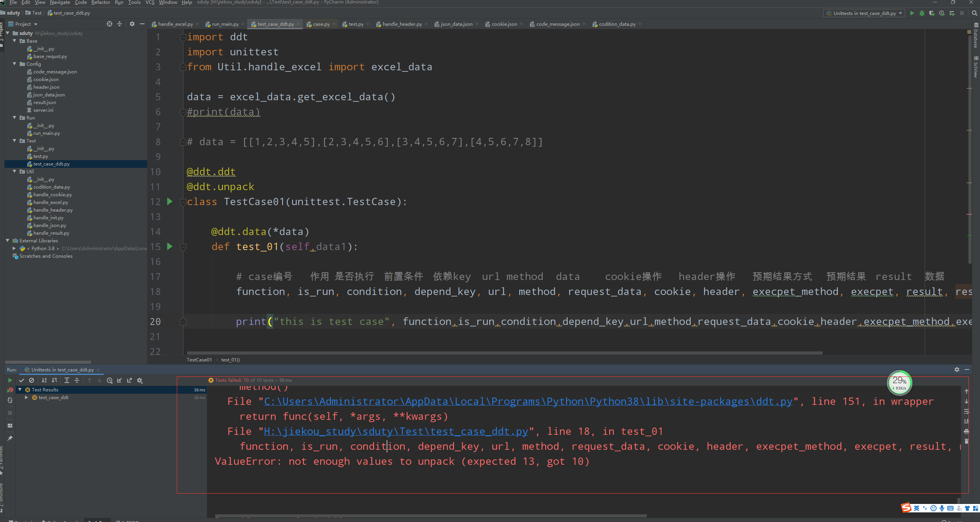This screenshot has height=522, width=980.
Task: Collapse the Config folder
Action: 14,64
